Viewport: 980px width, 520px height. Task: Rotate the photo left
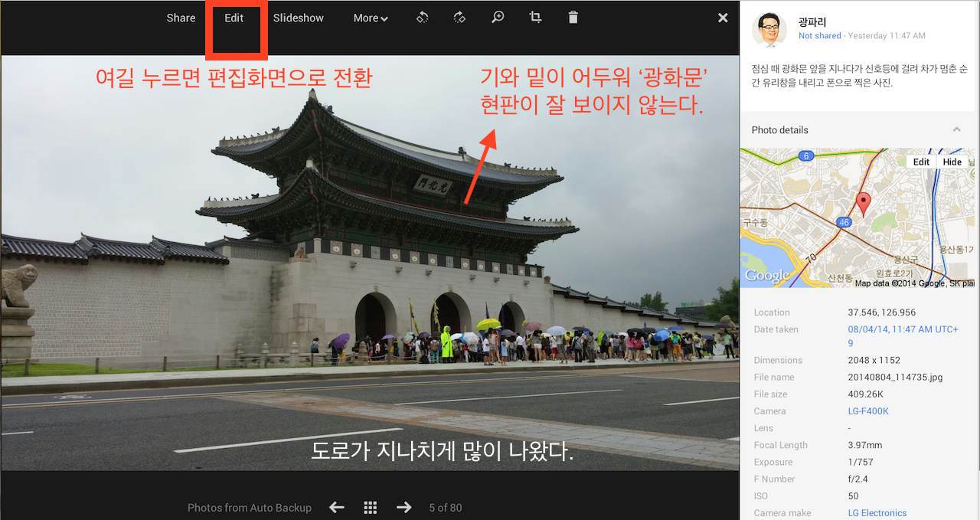(x=422, y=18)
